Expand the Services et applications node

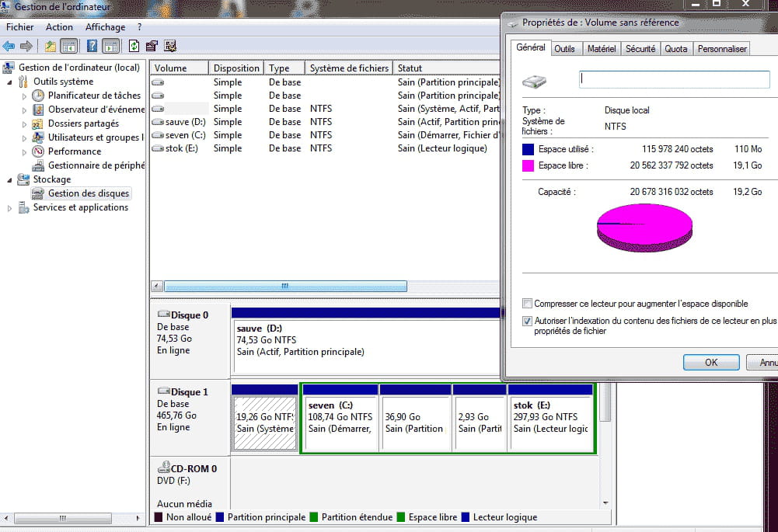pos(9,208)
